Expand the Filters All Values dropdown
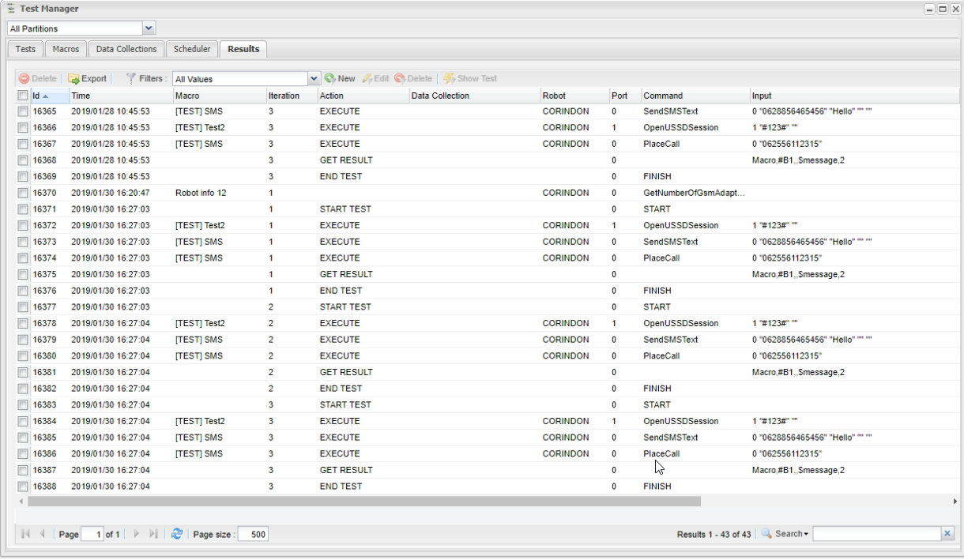The image size is (964, 560). 314,79
